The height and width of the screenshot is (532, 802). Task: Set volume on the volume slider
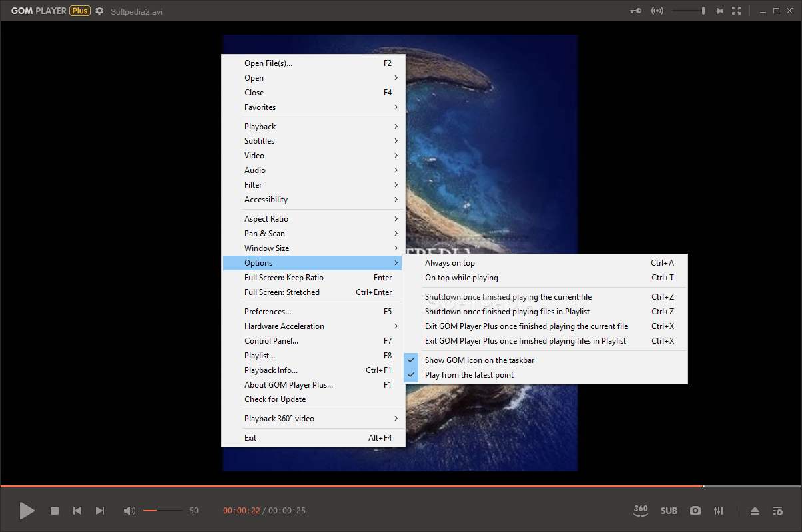pyautogui.click(x=163, y=511)
